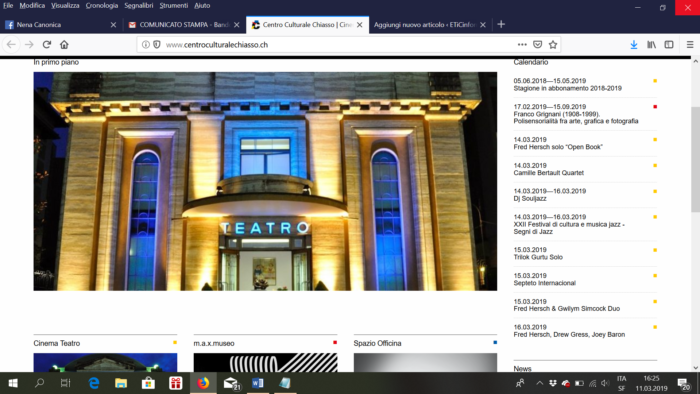The image size is (700, 394).
Task: Show the Library bookmarks and history icon
Action: point(651,45)
